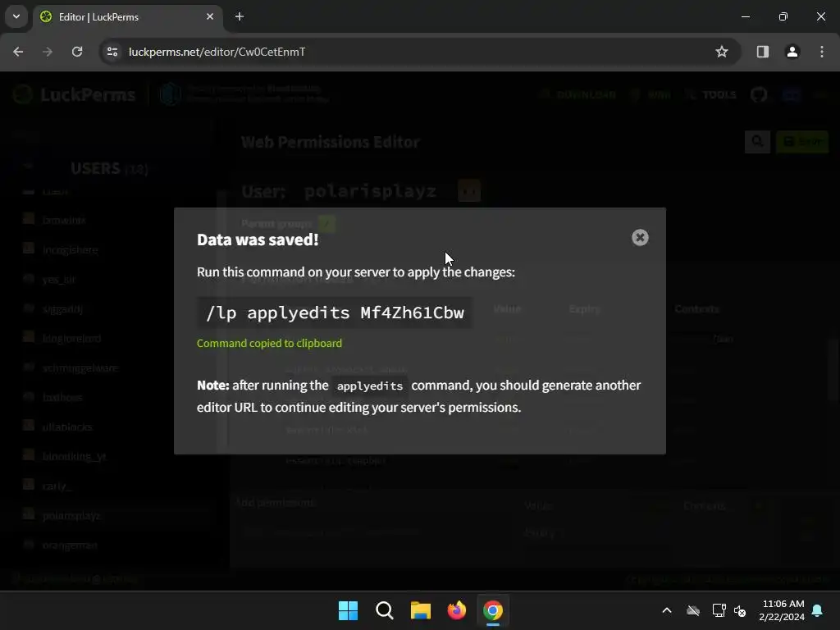This screenshot has height=630, width=840.
Task: Bookmark this page with the star
Action: pyautogui.click(x=722, y=52)
